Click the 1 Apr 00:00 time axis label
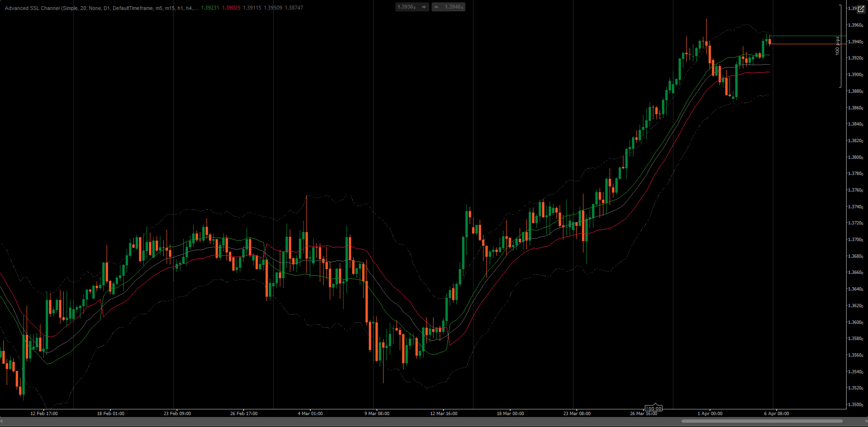Viewport: 868px width, 427px height. [x=710, y=414]
